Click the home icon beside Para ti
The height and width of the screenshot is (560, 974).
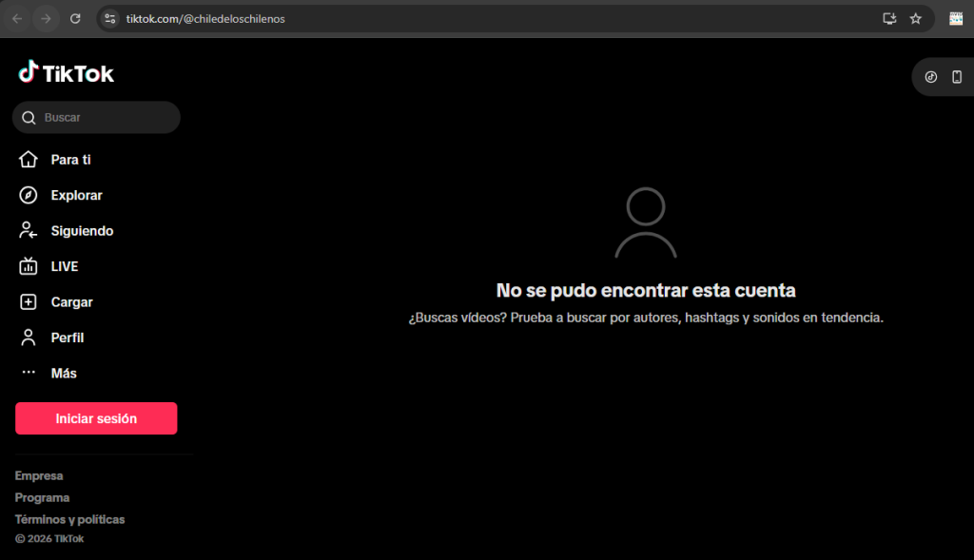pyautogui.click(x=29, y=160)
